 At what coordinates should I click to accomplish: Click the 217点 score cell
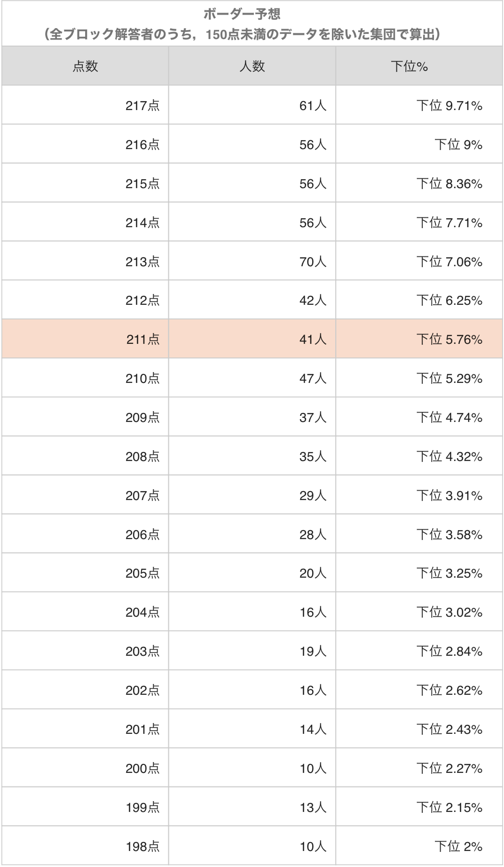coord(142,105)
